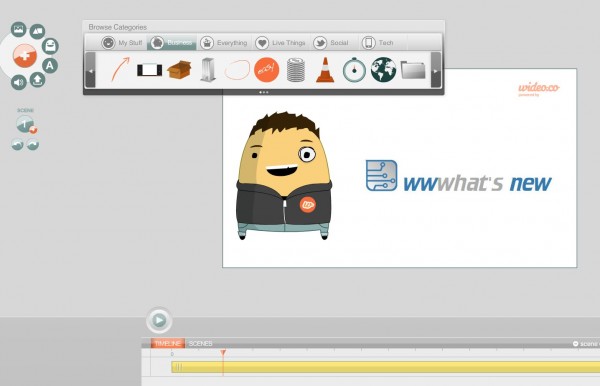Insert the orange curved arrow object
This screenshot has width=600, height=386.
click(120, 69)
